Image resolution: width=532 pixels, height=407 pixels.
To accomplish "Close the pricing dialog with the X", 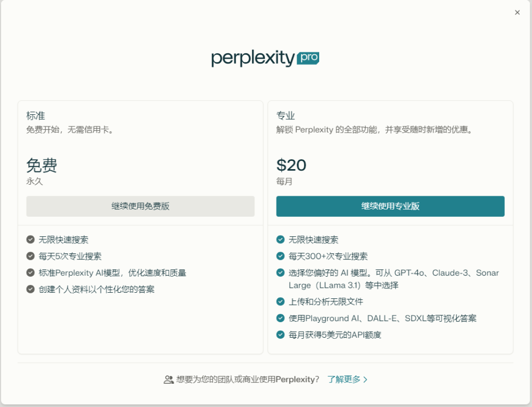I will coord(517,12).
